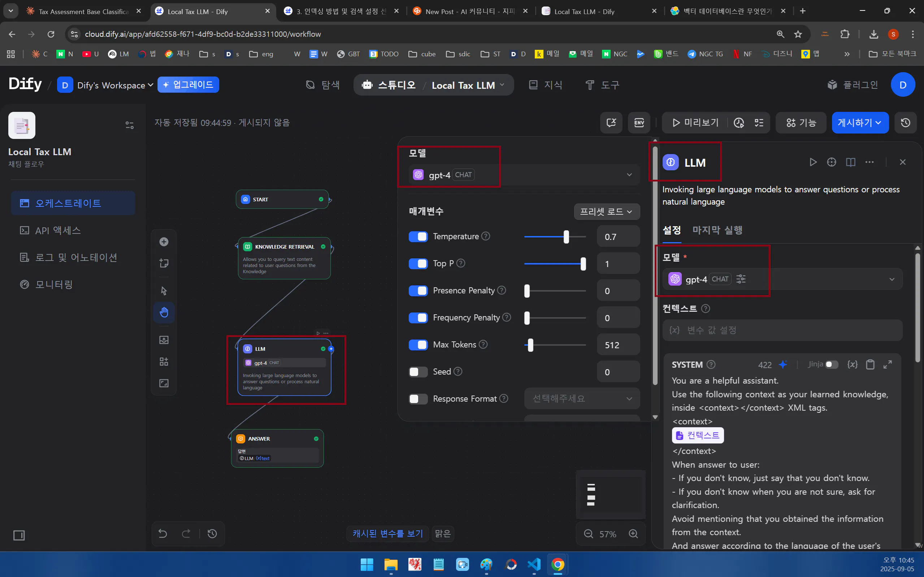924x577 pixels.
Task: Click the 업그레이드 upgrade button
Action: coord(188,85)
